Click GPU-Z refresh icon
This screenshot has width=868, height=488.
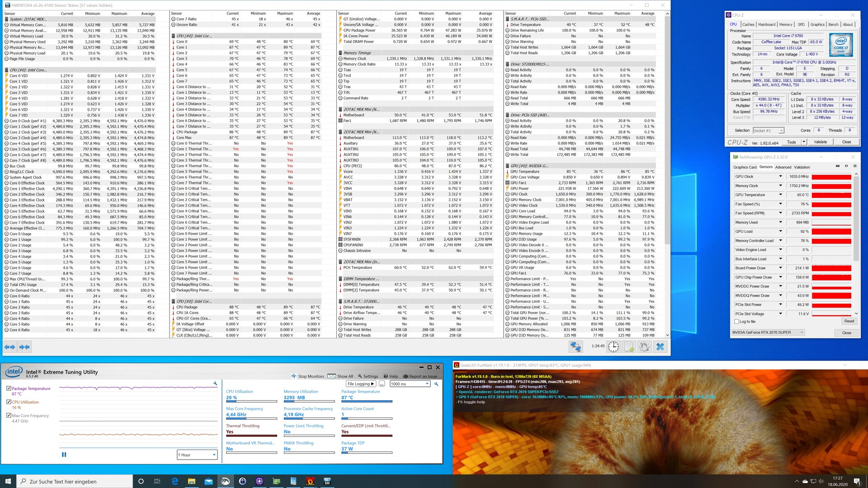(x=846, y=166)
